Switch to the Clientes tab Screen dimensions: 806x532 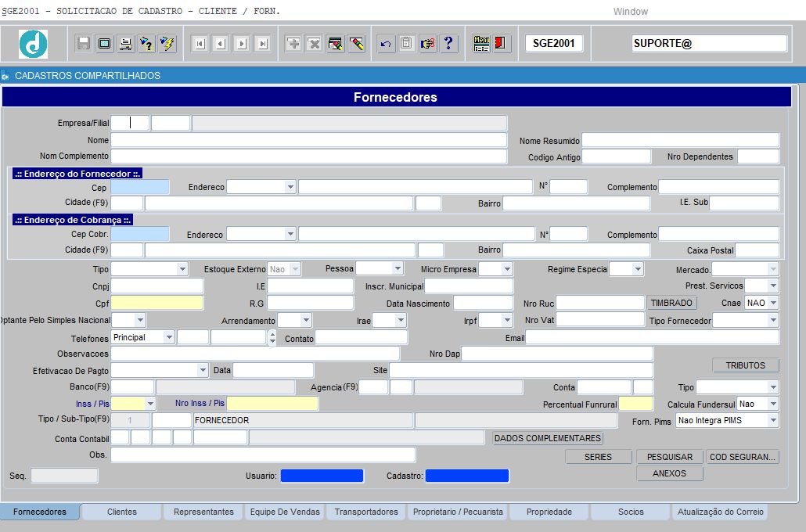(121, 512)
